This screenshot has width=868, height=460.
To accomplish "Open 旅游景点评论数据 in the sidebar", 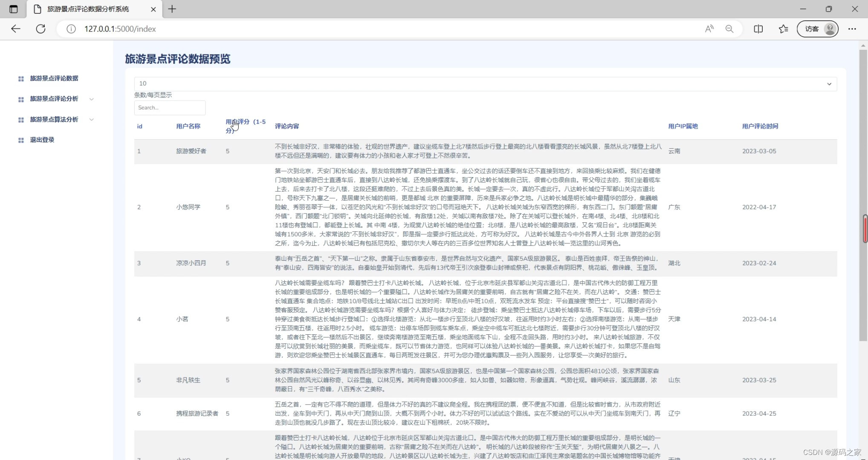I will [54, 78].
